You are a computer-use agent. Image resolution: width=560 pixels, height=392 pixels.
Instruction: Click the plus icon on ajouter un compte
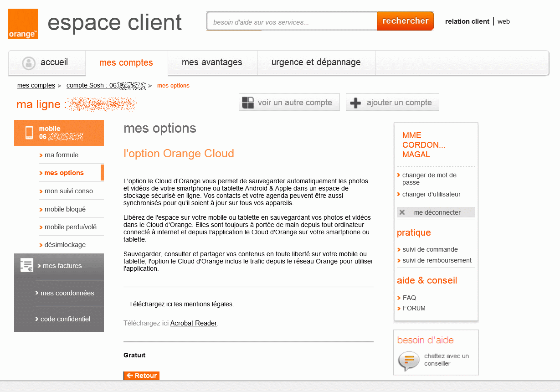tap(355, 103)
